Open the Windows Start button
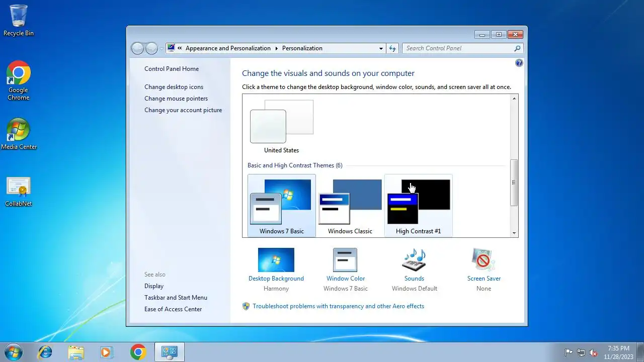This screenshot has width=644, height=362. pyautogui.click(x=14, y=352)
